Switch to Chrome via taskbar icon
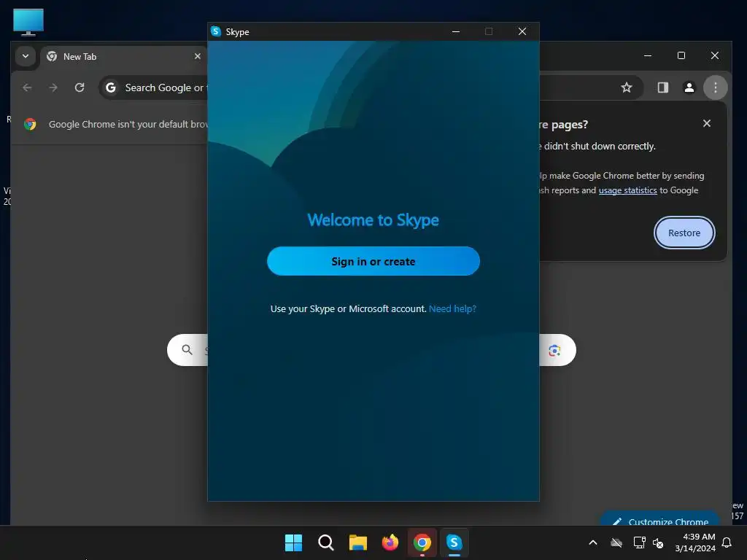The image size is (747, 560). click(422, 542)
